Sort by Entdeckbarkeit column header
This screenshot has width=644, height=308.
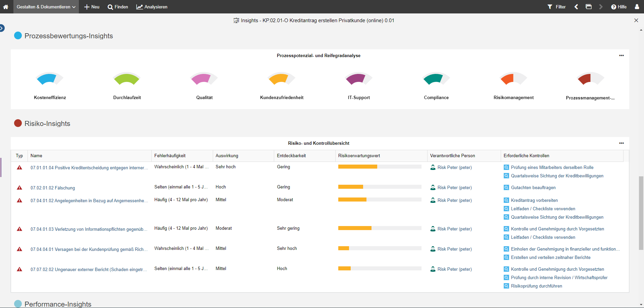[305, 156]
